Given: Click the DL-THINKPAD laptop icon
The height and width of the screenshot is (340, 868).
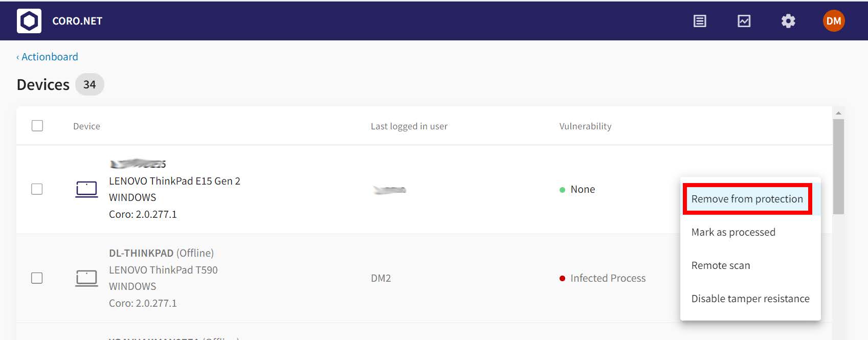Looking at the screenshot, I should pyautogui.click(x=86, y=278).
